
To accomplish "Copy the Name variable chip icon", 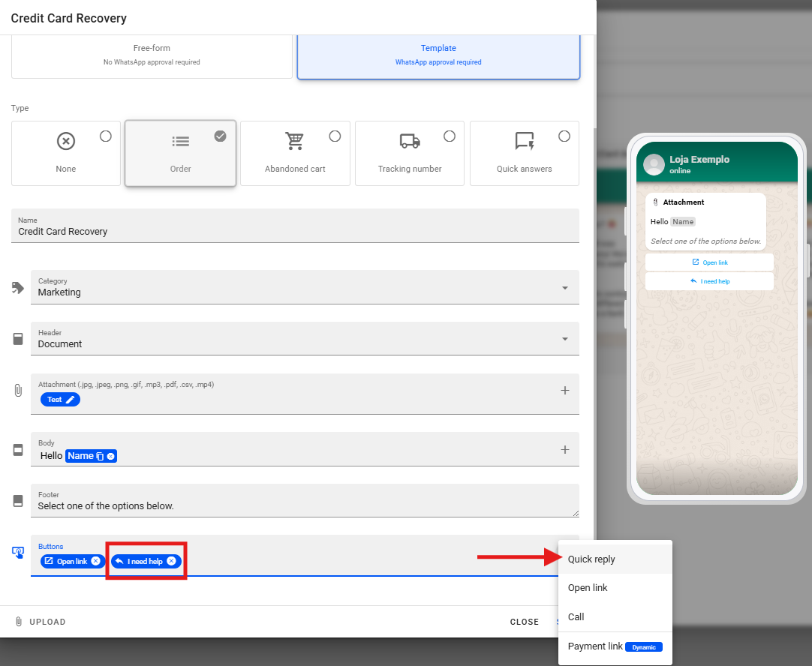I will point(100,456).
